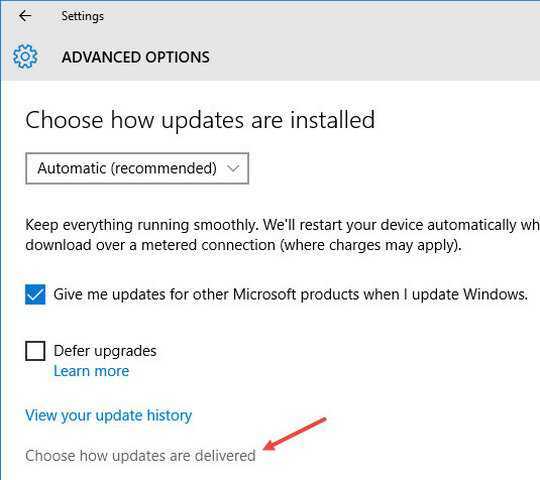Click the empty square box beside Defer upgrades

[35, 351]
